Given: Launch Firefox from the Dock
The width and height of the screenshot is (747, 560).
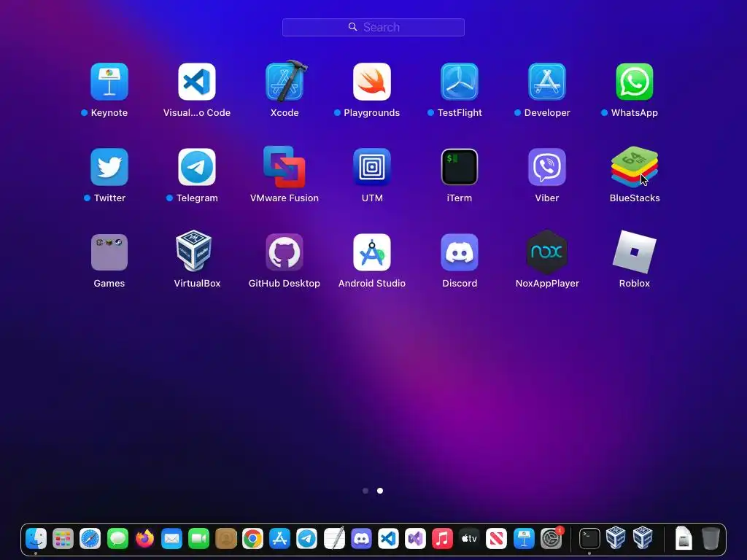Looking at the screenshot, I should (x=144, y=539).
